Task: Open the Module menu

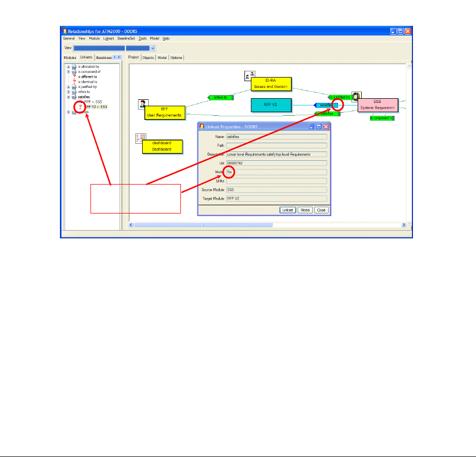Action: coord(95,39)
